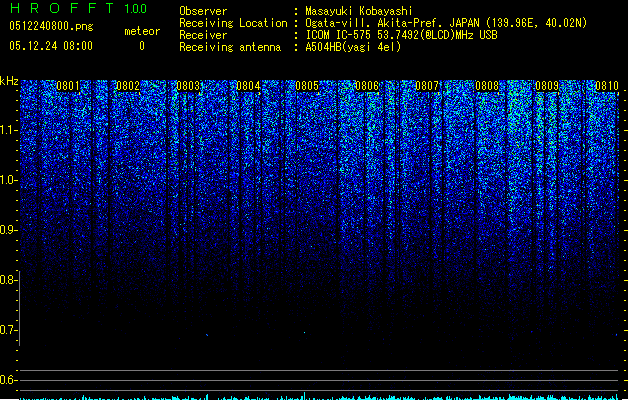The width and height of the screenshot is (629, 400).
Task: Click antenna text A504HB(yagi 4el)
Action: [353, 47]
